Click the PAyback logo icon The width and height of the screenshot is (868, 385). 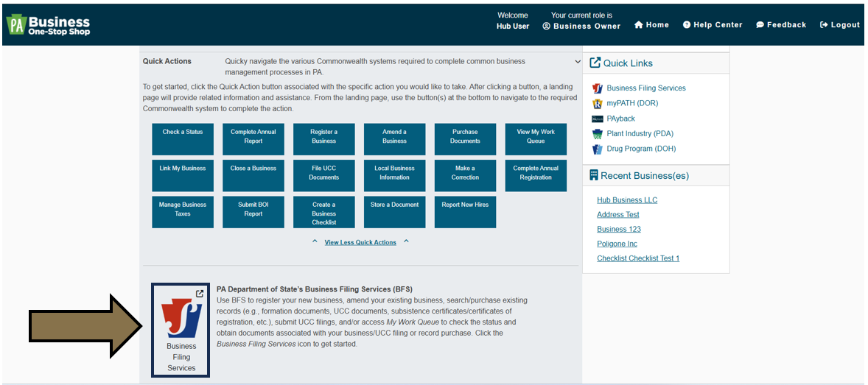tap(598, 119)
